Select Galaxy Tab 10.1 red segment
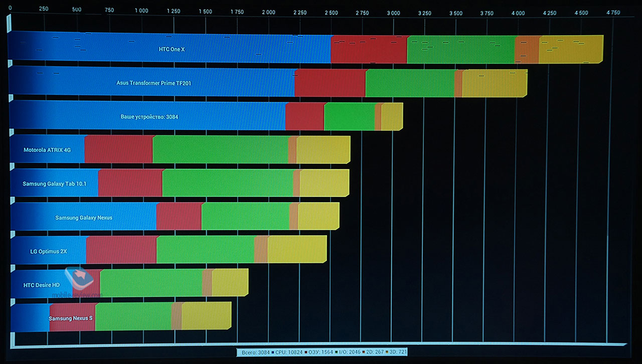Viewport: 642px width, 364px height. click(x=130, y=183)
